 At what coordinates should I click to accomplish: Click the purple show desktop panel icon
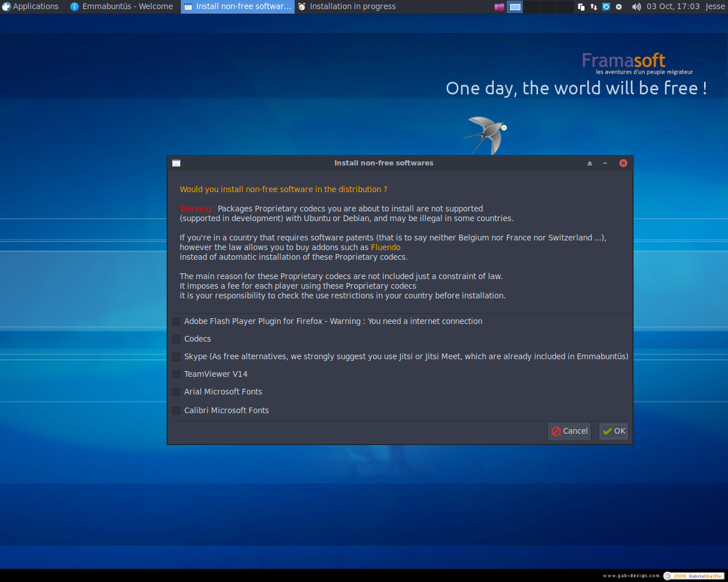coord(499,7)
